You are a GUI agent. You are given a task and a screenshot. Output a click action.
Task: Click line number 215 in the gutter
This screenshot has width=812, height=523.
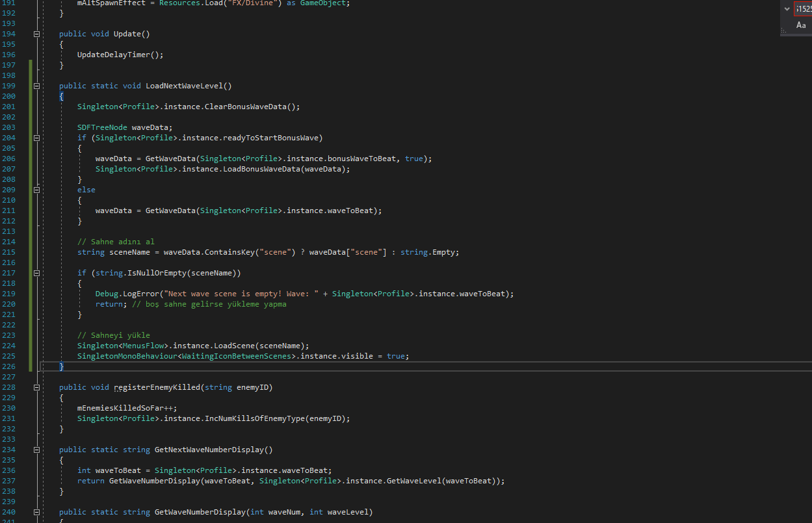coord(8,252)
